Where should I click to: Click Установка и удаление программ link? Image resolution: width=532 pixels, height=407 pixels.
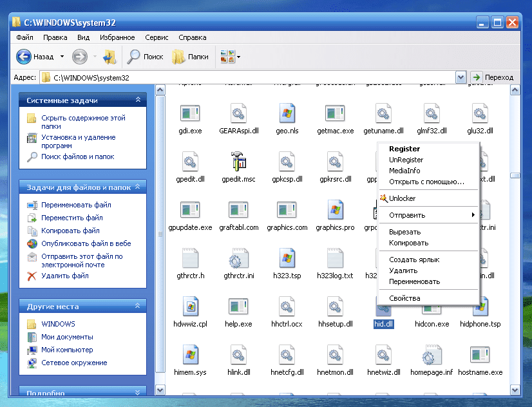click(79, 142)
